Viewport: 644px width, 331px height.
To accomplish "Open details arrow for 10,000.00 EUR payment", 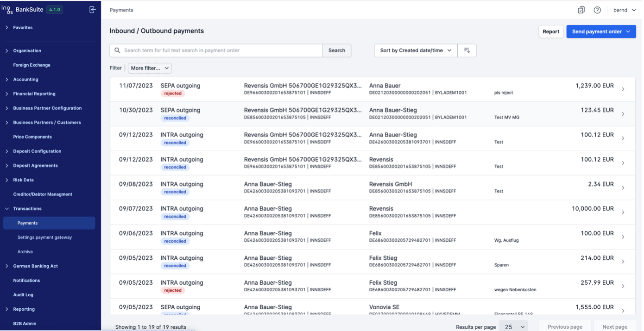I will tap(623, 212).
